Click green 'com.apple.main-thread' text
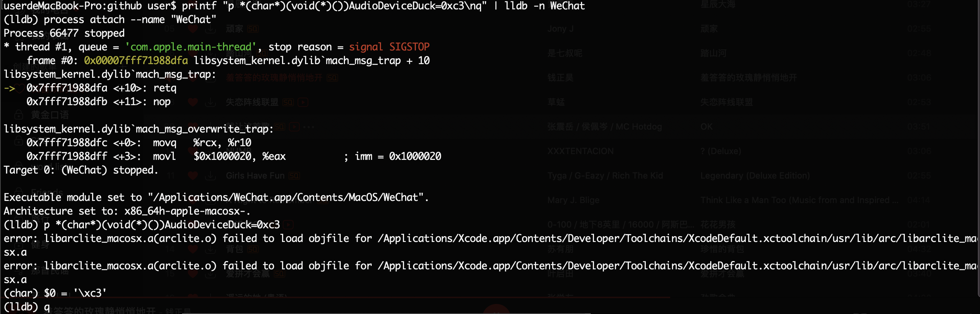This screenshot has width=980, height=314. (x=190, y=47)
